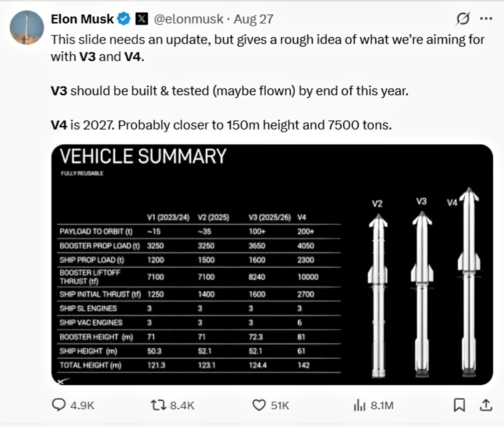Click the reply speech bubble icon
This screenshot has height=427, width=504.
[59, 405]
